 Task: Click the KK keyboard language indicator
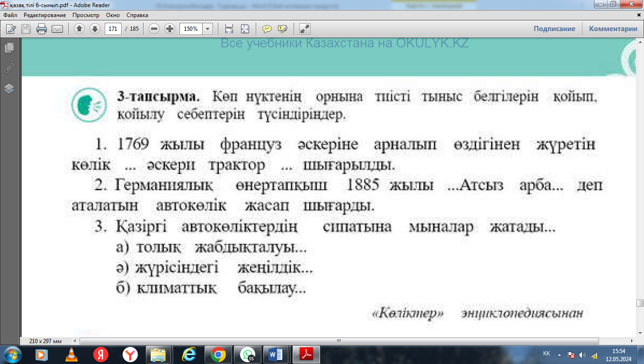tap(546, 354)
